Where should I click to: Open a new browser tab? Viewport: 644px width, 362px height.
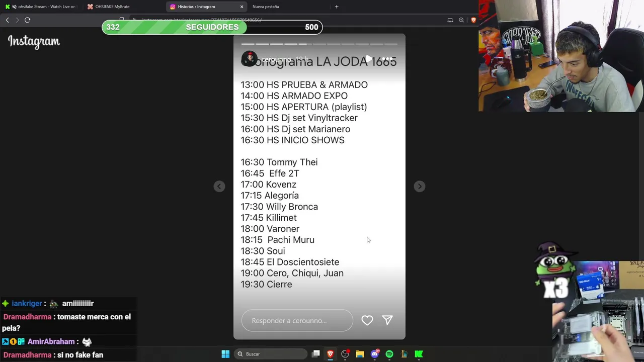pyautogui.click(x=337, y=7)
